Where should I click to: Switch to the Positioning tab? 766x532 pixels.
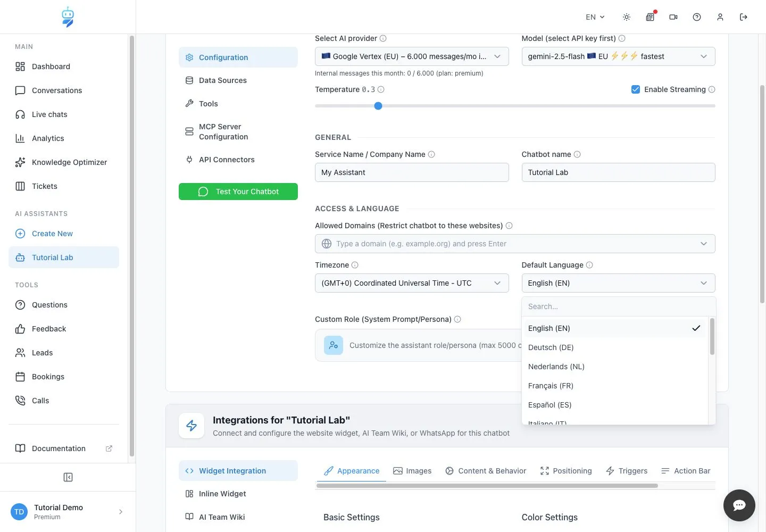click(566, 471)
